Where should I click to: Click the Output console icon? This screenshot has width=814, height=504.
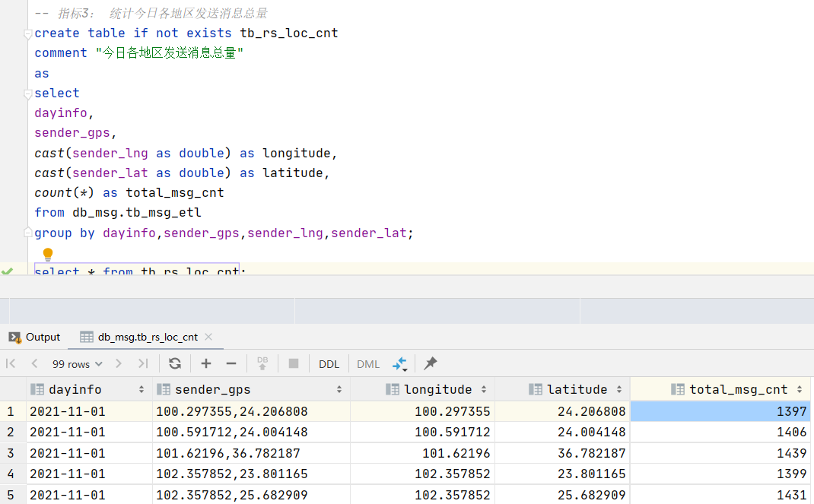14,338
